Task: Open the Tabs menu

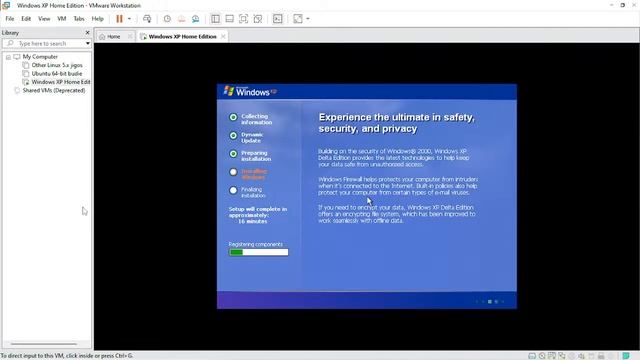Action: (79, 19)
